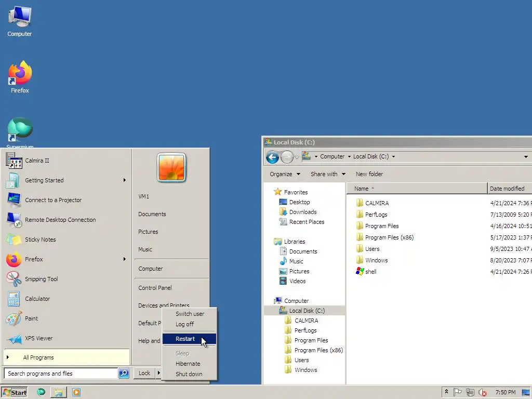Image resolution: width=532 pixels, height=399 pixels.
Task: Click the user account picture in Start menu
Action: coord(171,167)
